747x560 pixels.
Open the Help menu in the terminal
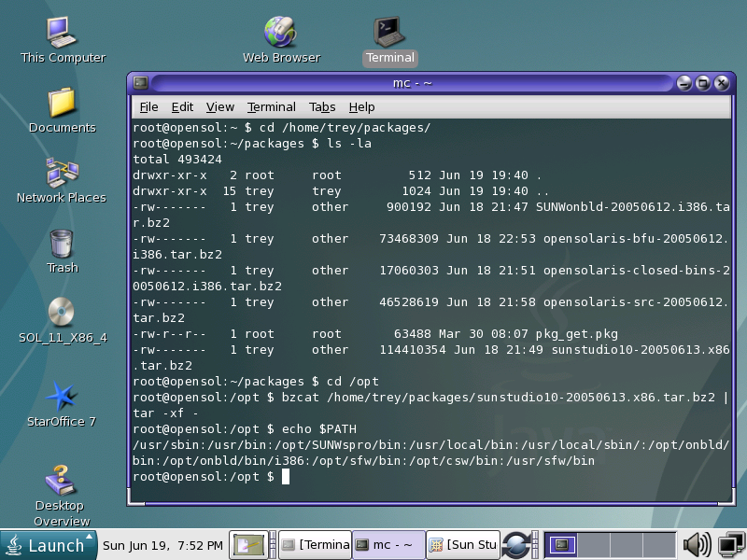(x=361, y=107)
